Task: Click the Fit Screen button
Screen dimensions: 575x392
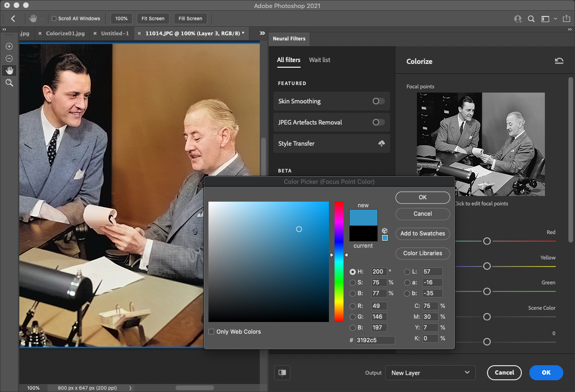Action: (153, 19)
